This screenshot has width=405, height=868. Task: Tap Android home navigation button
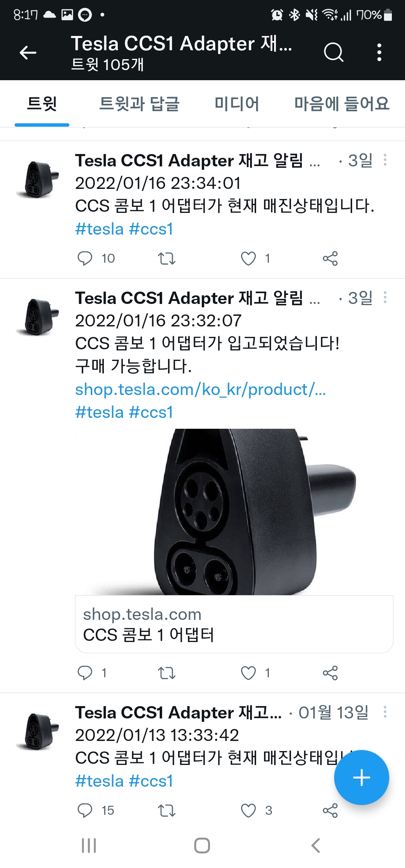(x=202, y=846)
